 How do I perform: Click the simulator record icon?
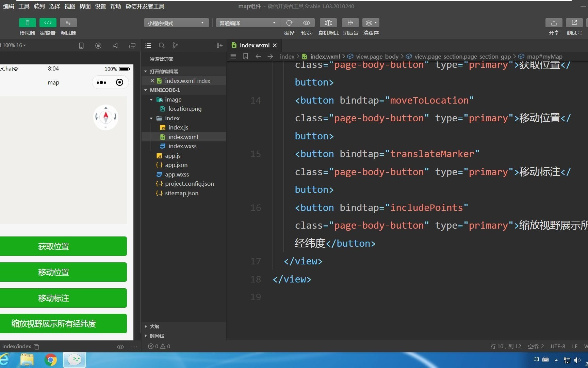point(98,46)
